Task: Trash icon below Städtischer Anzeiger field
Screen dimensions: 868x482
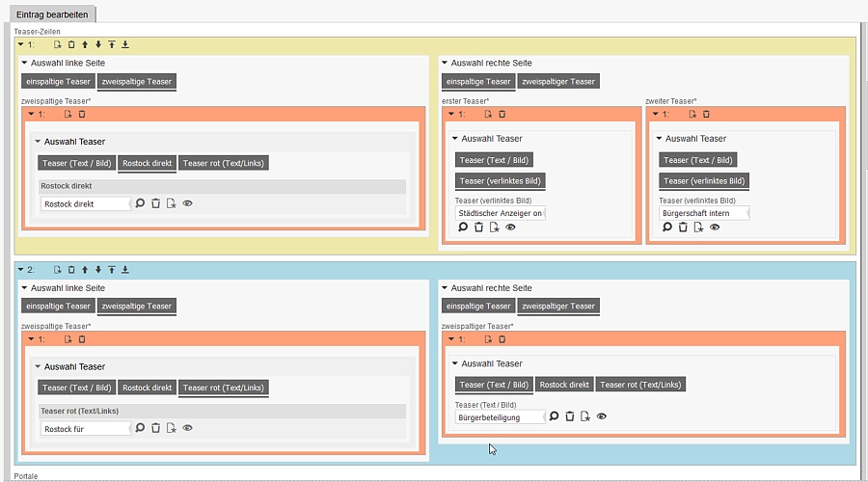Action: point(478,227)
